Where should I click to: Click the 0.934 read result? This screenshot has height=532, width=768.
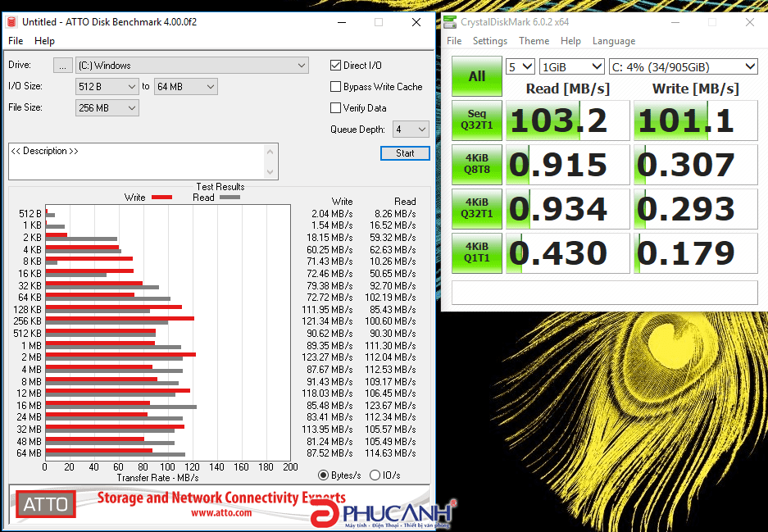tap(568, 209)
